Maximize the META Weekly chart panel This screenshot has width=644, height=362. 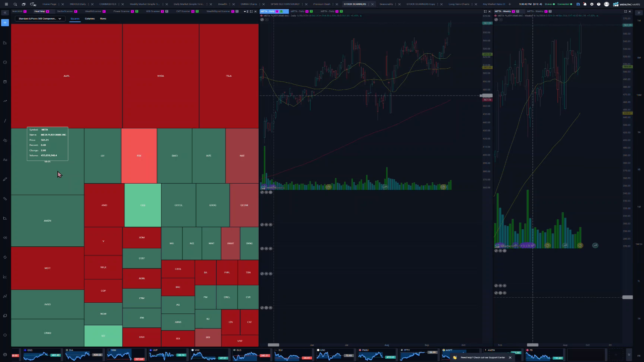click(x=625, y=11)
